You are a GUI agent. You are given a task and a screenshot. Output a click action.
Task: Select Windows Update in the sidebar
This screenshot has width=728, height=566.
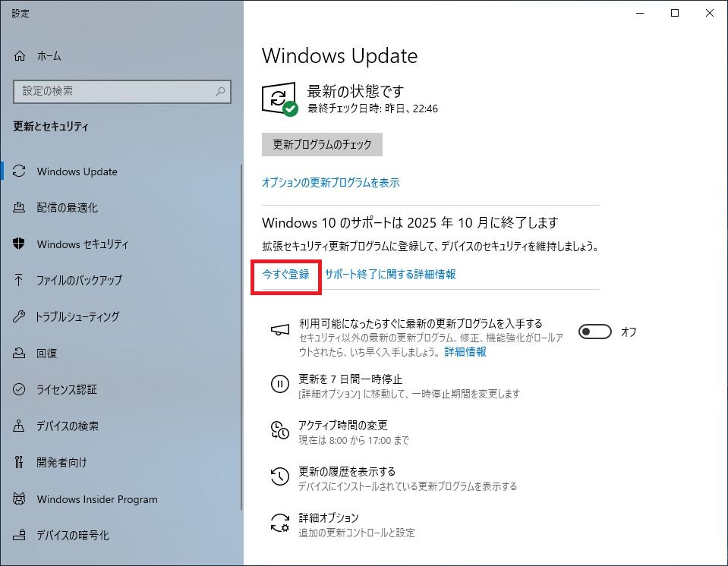tap(77, 171)
